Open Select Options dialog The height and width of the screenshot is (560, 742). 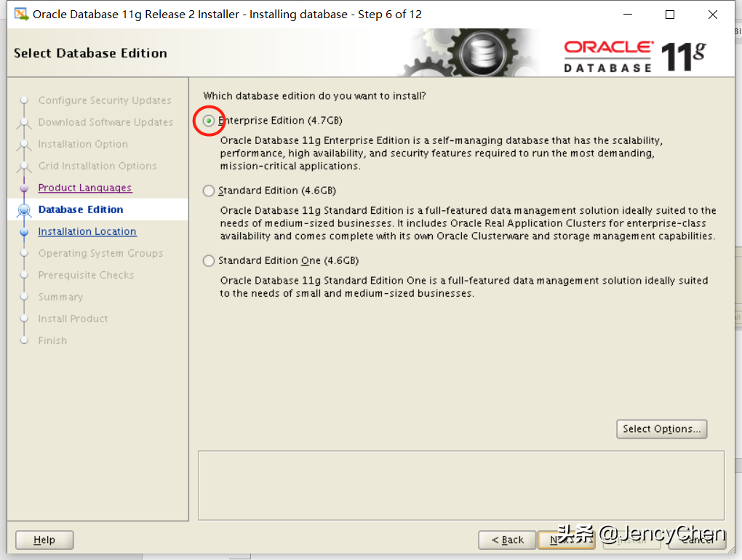661,429
